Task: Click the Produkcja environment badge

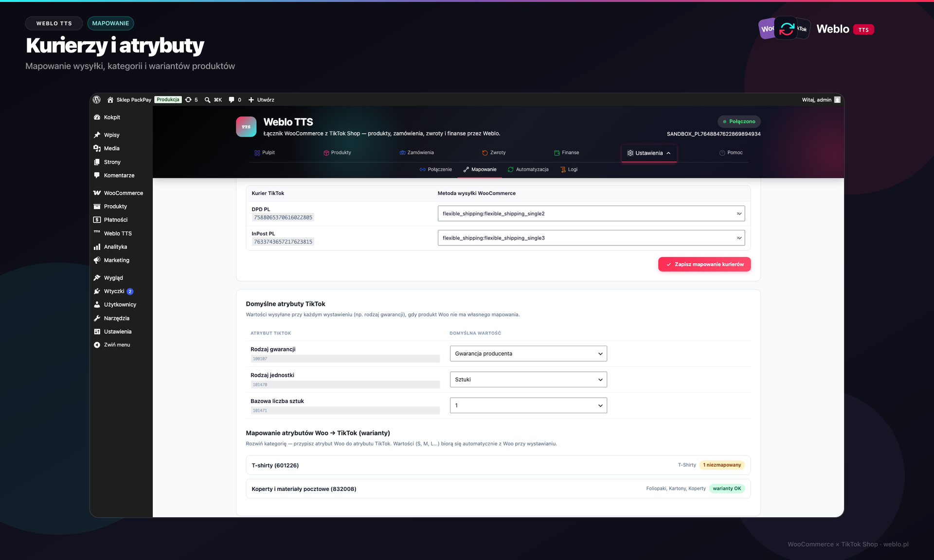Action: 168,100
